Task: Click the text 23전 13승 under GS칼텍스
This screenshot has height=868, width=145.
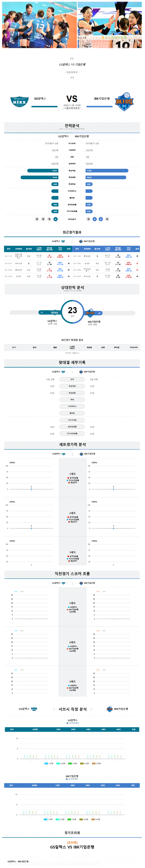Action: [52, 324]
